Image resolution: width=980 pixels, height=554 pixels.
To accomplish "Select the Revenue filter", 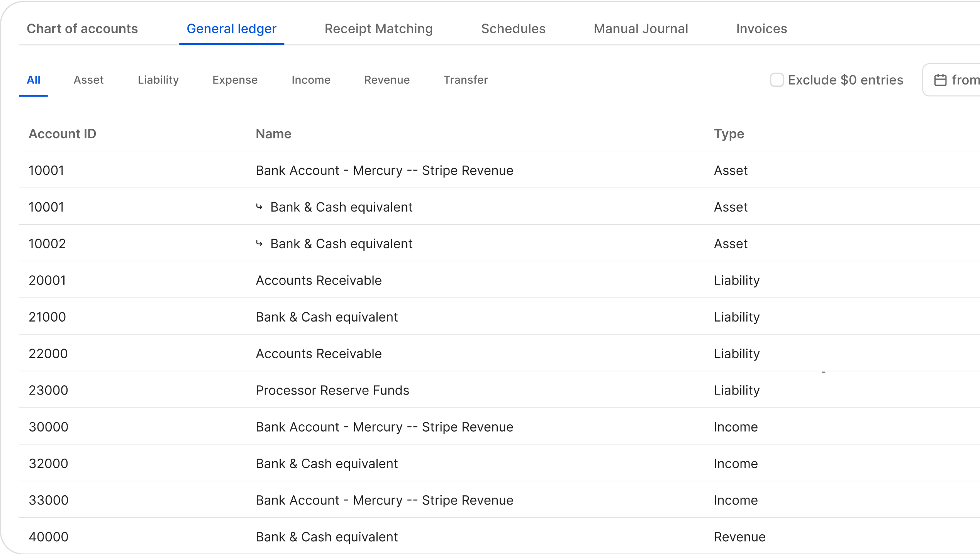I will [x=387, y=80].
